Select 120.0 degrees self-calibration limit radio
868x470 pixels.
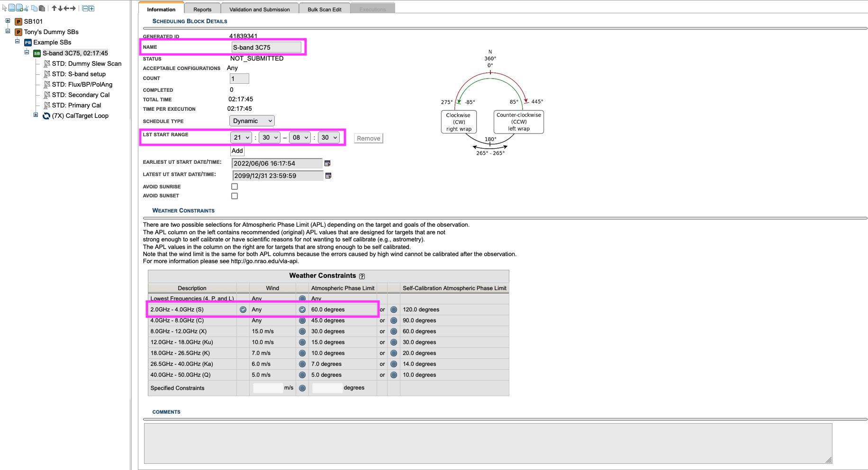pos(394,310)
